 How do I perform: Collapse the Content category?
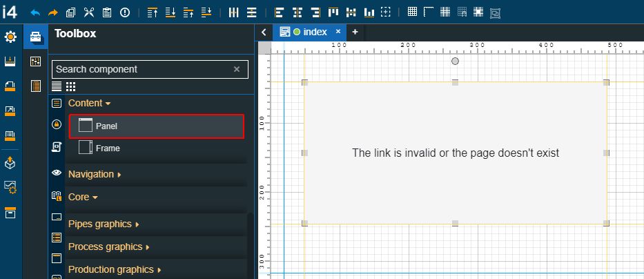pos(89,103)
